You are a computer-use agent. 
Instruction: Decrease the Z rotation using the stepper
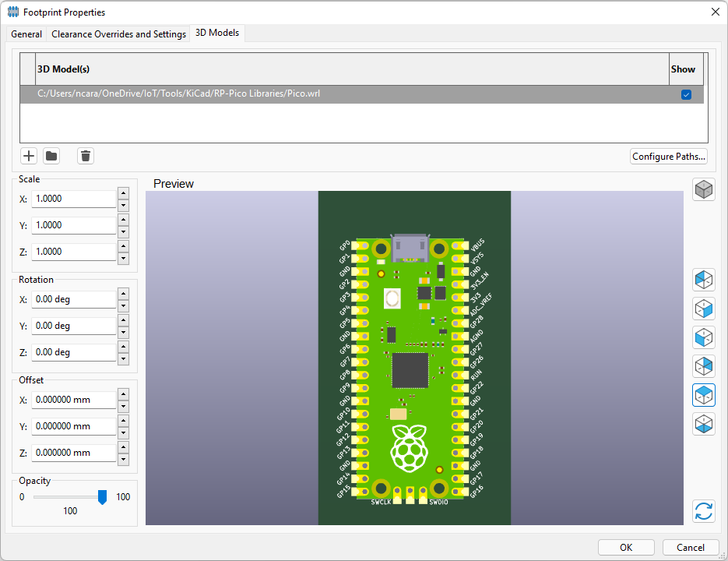point(123,357)
